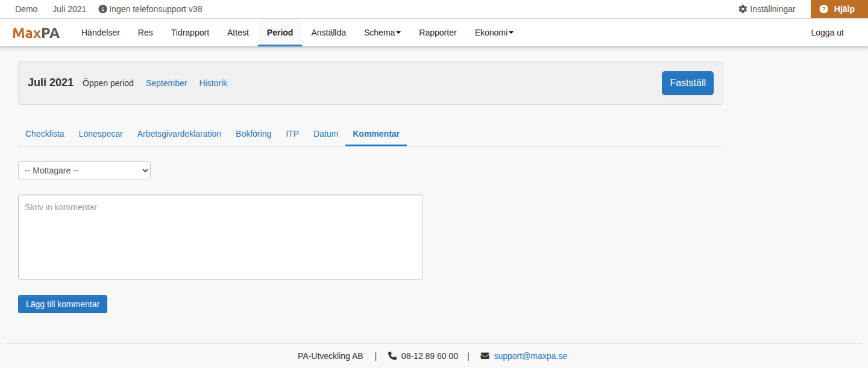Screen dimensions: 868x368
Task: Open Tidrapport in the navigation bar
Action: point(190,33)
